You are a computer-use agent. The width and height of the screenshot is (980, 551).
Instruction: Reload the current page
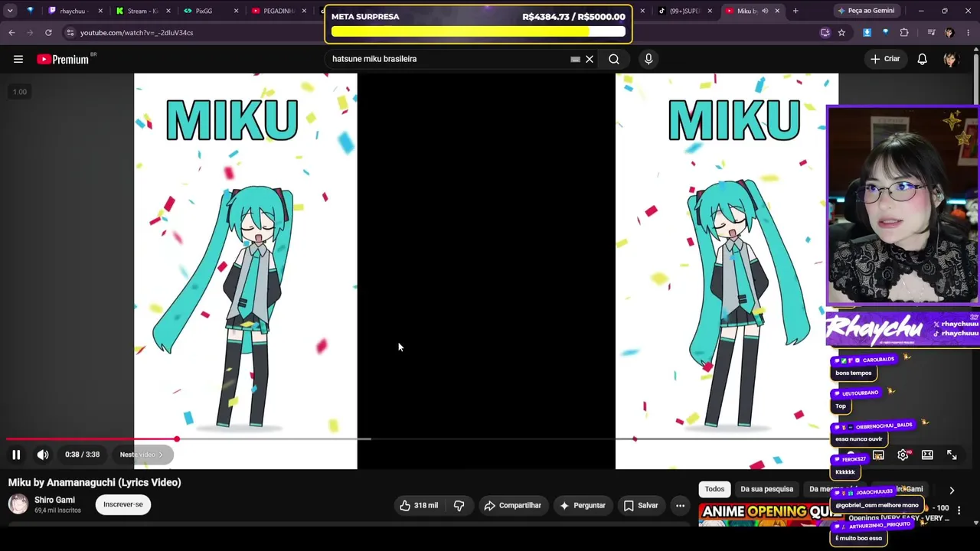48,32
